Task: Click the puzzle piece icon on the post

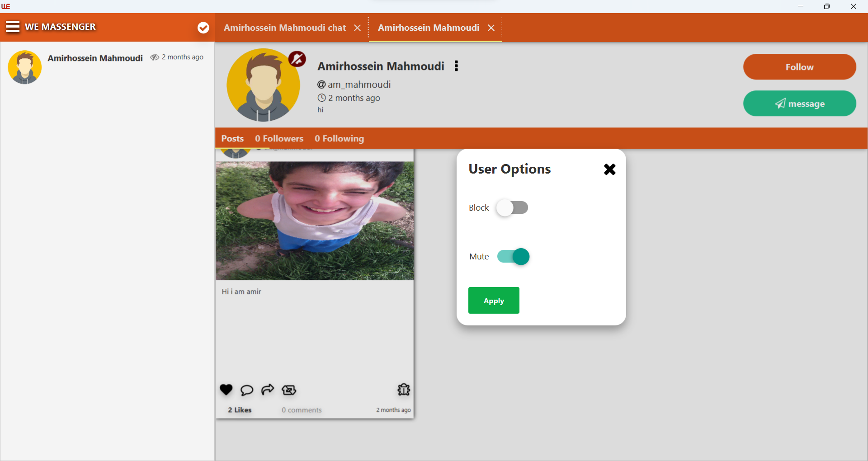Action: 404,390
